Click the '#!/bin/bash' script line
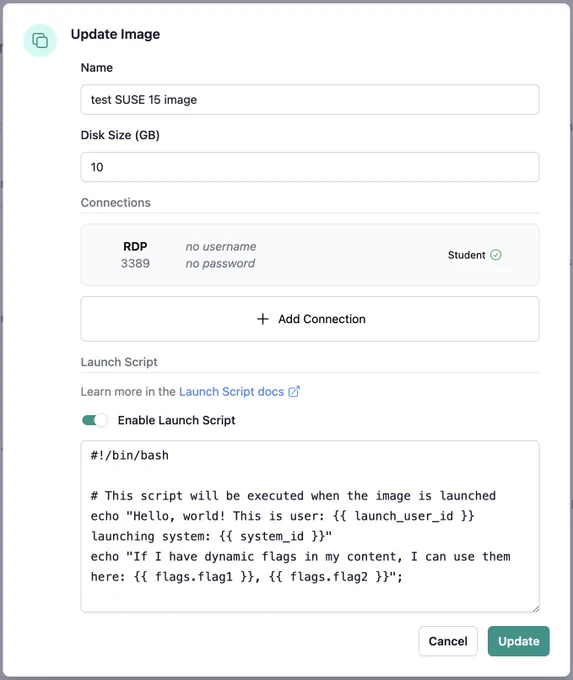The height and width of the screenshot is (680, 573). click(130, 455)
